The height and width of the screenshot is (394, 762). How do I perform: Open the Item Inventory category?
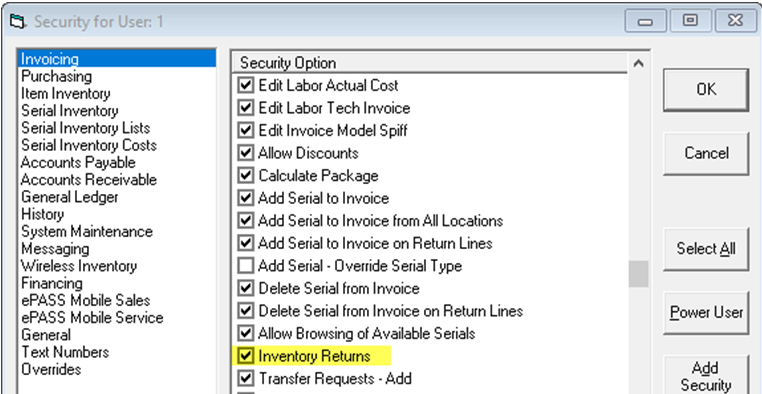(117, 93)
